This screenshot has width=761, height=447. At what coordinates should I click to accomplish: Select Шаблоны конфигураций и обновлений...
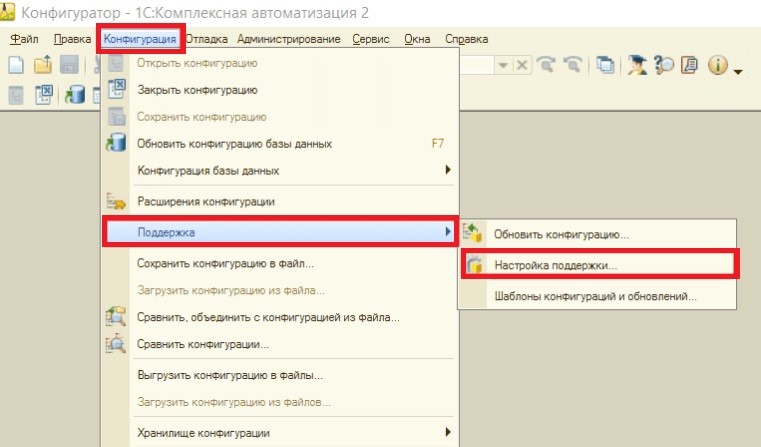point(598,296)
